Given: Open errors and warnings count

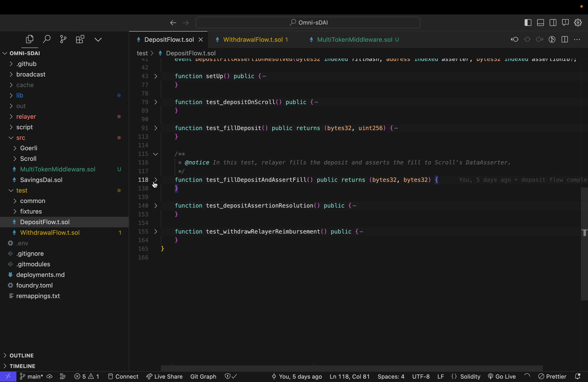Looking at the screenshot, I should click(x=87, y=377).
